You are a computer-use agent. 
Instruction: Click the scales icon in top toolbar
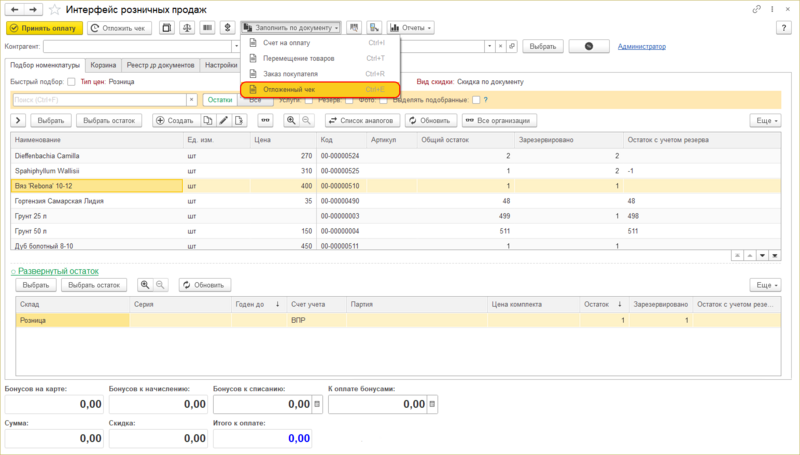[186, 28]
